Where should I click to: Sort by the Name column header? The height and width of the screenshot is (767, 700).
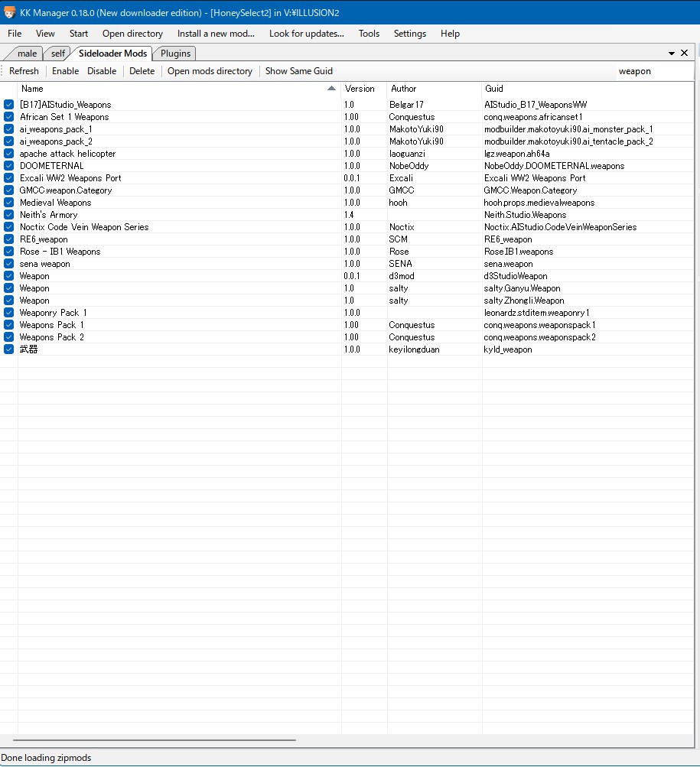coord(179,89)
